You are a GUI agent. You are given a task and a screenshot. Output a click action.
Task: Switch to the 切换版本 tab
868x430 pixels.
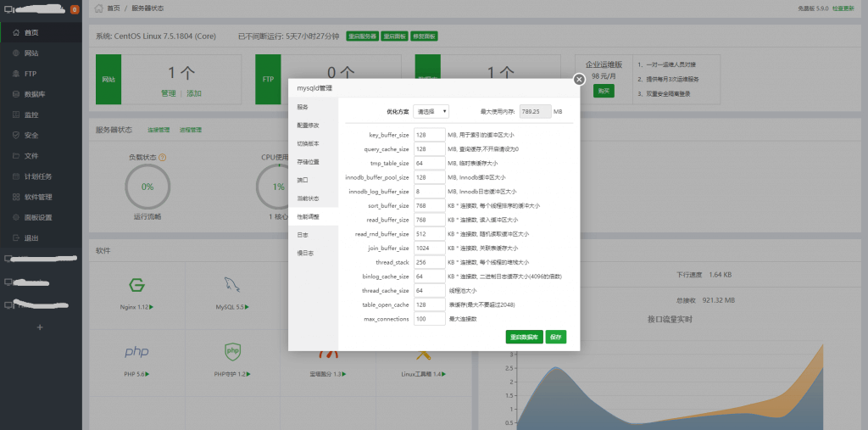point(314,143)
